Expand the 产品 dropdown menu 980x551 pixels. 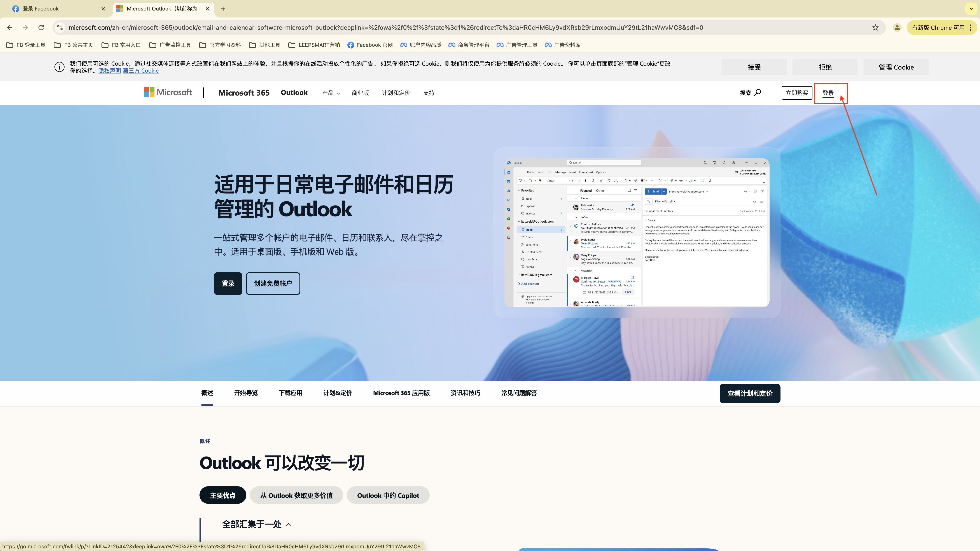tap(331, 93)
